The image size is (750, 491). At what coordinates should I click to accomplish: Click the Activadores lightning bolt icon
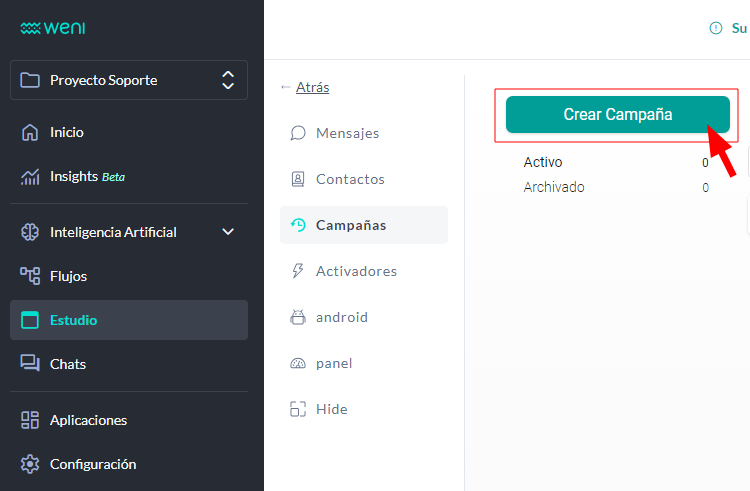(298, 271)
